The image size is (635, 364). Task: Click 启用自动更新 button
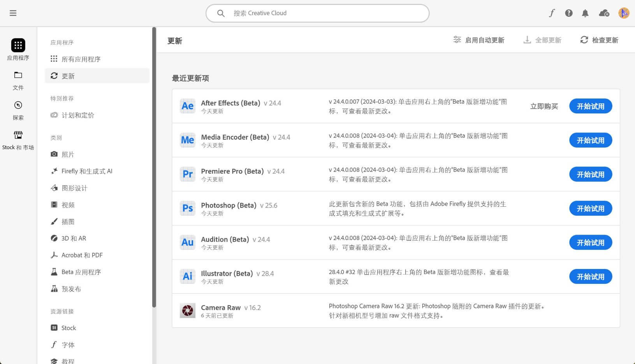point(479,40)
